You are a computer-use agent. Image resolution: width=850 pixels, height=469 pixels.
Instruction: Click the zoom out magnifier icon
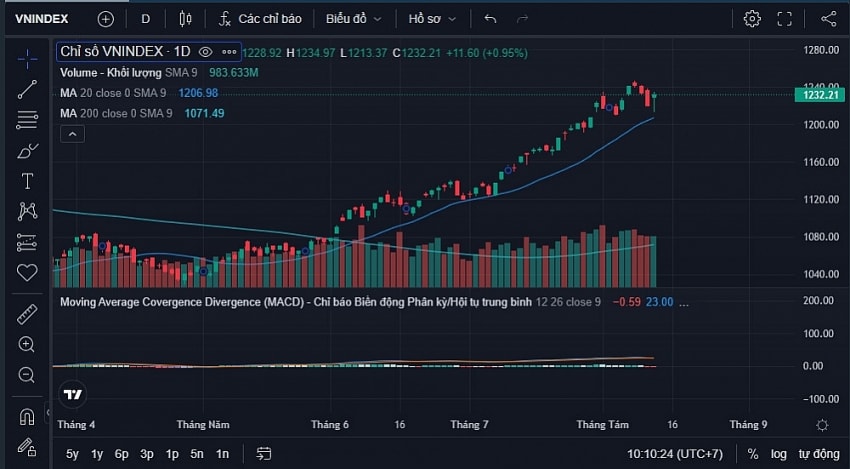click(27, 375)
